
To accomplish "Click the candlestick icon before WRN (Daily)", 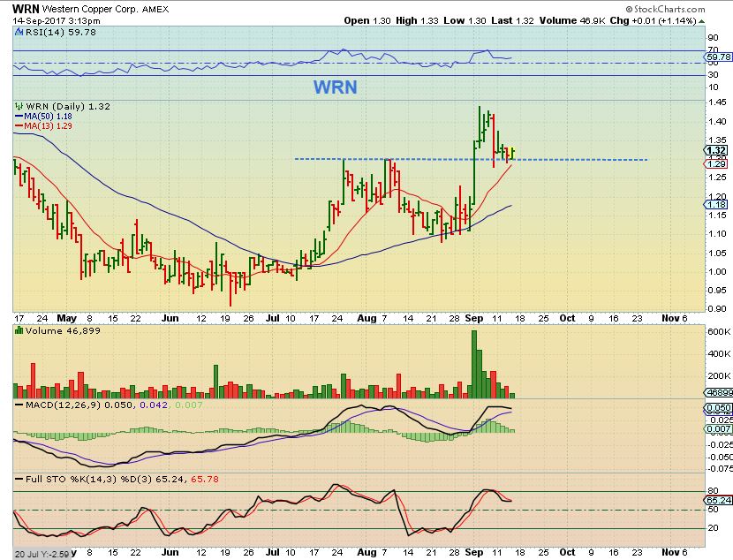I will pyautogui.click(x=19, y=106).
